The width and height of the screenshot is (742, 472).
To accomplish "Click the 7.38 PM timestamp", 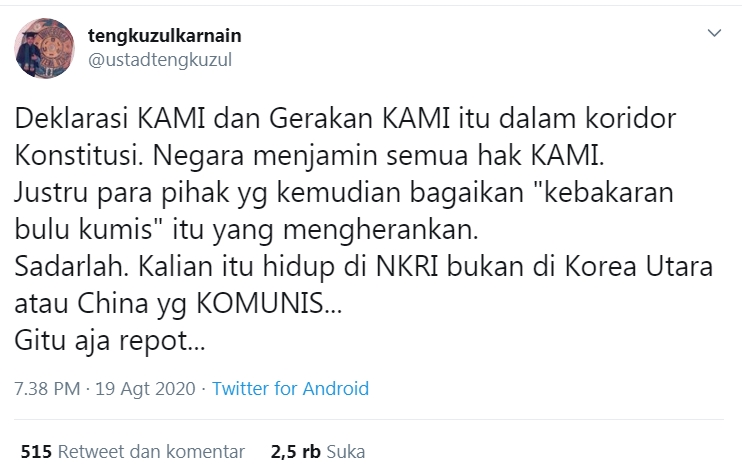I will coord(47,389).
